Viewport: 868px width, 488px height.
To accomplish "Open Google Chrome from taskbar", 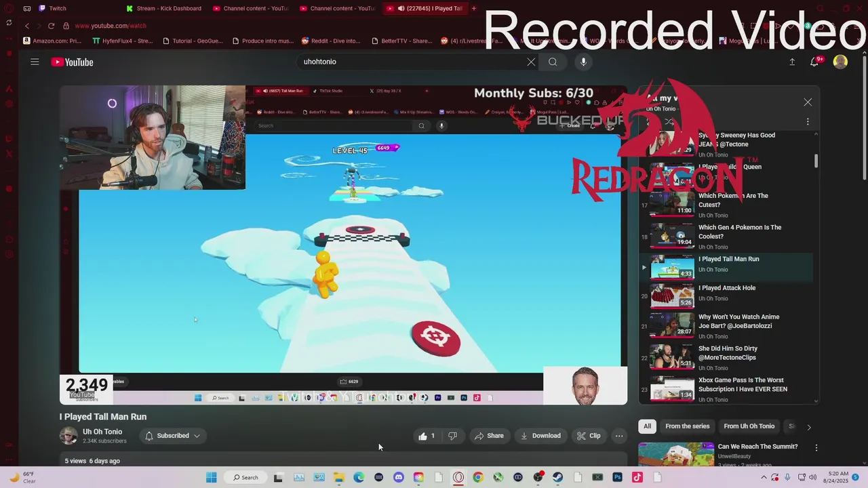I will tap(478, 477).
